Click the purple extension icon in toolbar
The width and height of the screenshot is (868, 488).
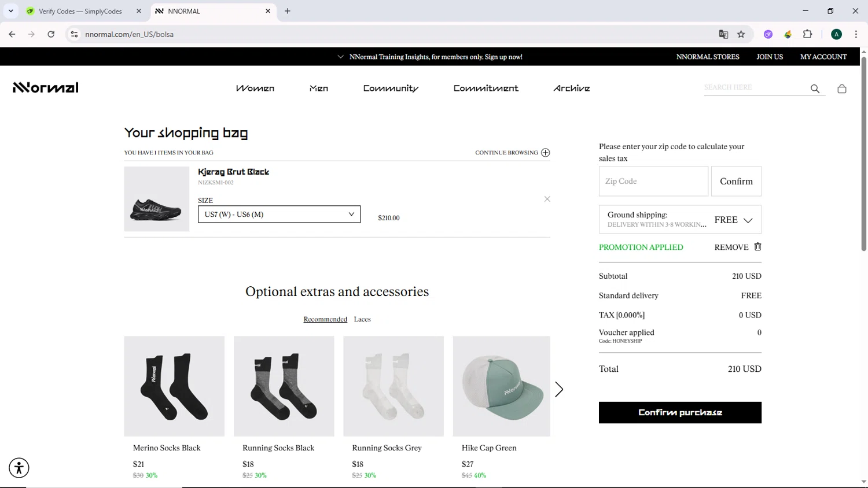[768, 34]
